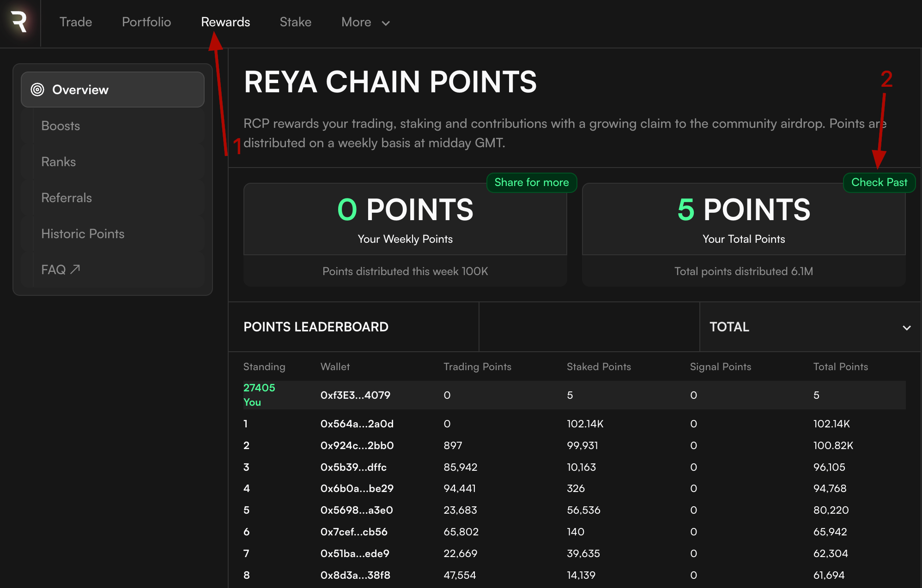
Task: Click total points value 61,694
Action: (x=829, y=575)
